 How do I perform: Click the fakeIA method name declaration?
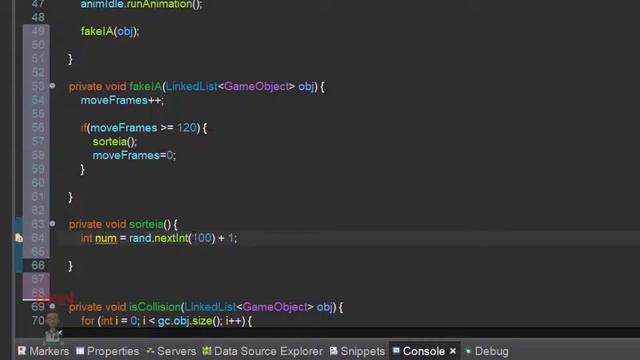(x=145, y=87)
